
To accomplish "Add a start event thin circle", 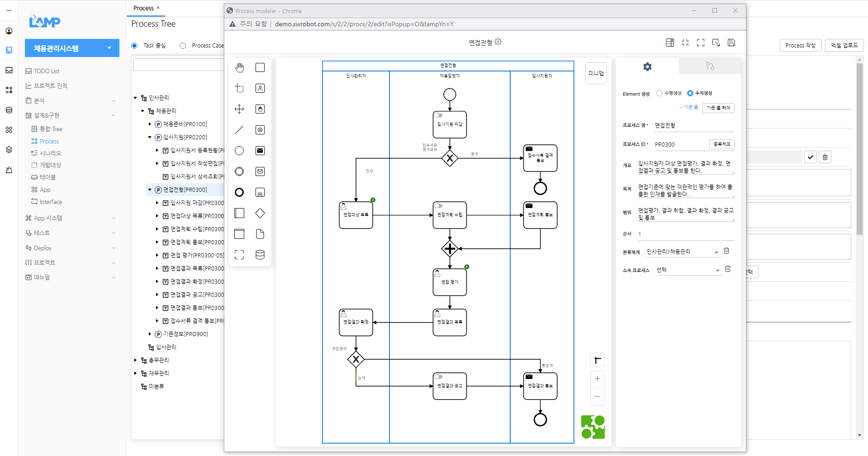I will pyautogui.click(x=239, y=151).
